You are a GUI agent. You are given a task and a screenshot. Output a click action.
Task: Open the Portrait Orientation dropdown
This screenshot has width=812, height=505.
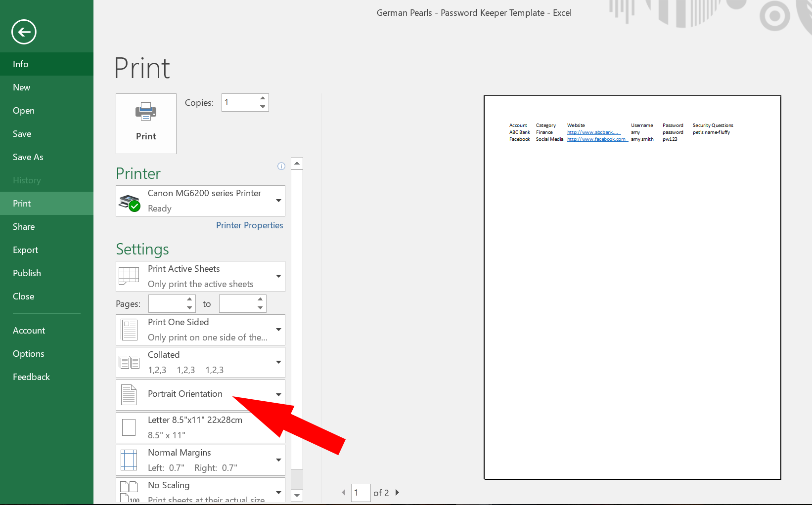point(278,394)
